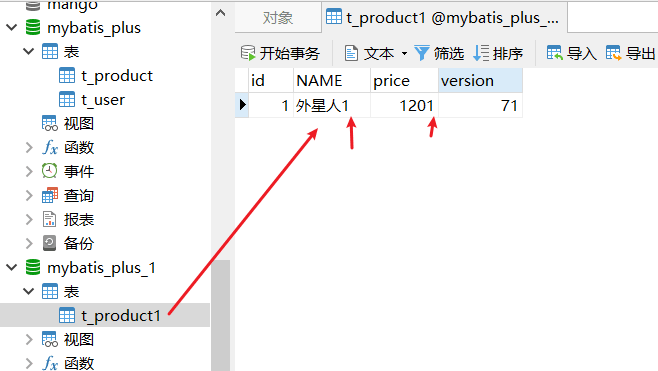Expand the 事件 node
Screen dimensions: 658x371
click(x=29, y=171)
